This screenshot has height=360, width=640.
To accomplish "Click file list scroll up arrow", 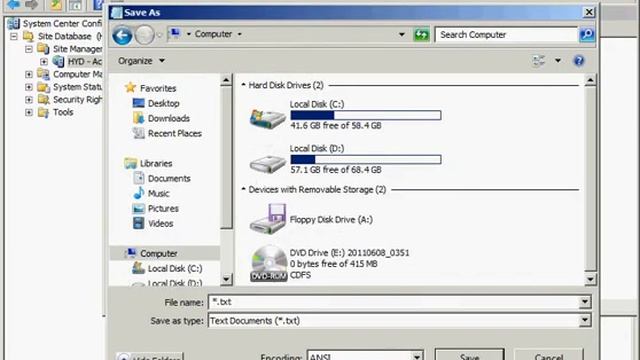I will pos(590,80).
